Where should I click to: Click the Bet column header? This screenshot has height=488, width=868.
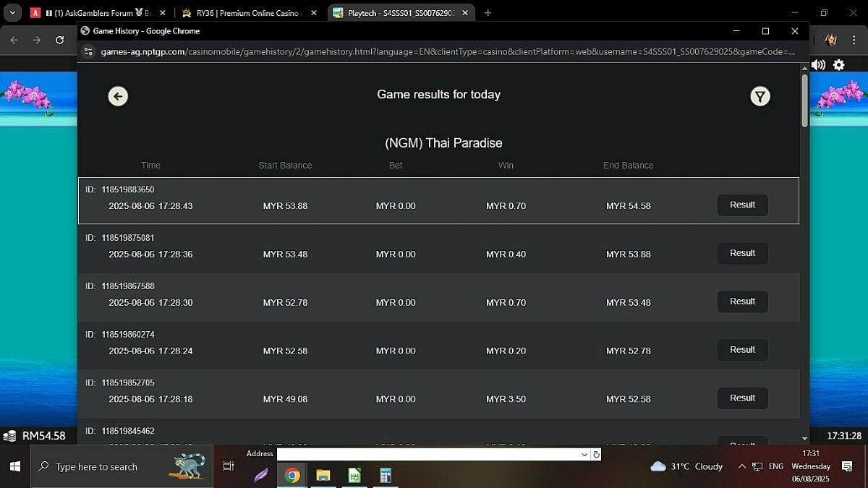(x=396, y=166)
